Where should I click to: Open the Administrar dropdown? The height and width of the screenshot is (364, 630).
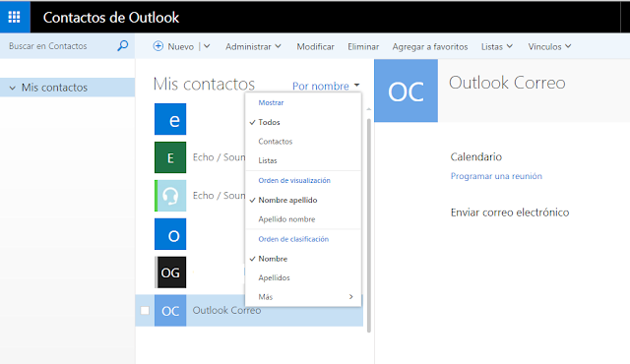point(253,46)
